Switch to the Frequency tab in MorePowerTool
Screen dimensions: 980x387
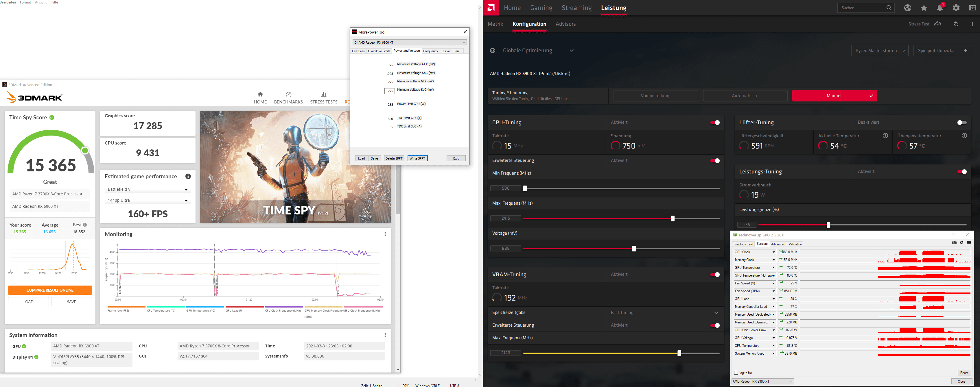click(x=430, y=51)
